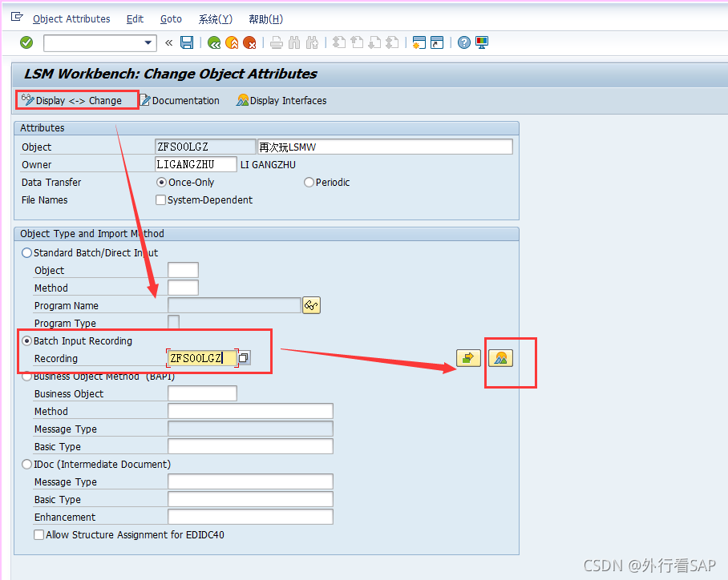The width and height of the screenshot is (728, 580).
Task: Open the command field dropdown arrow
Action: click(x=148, y=42)
